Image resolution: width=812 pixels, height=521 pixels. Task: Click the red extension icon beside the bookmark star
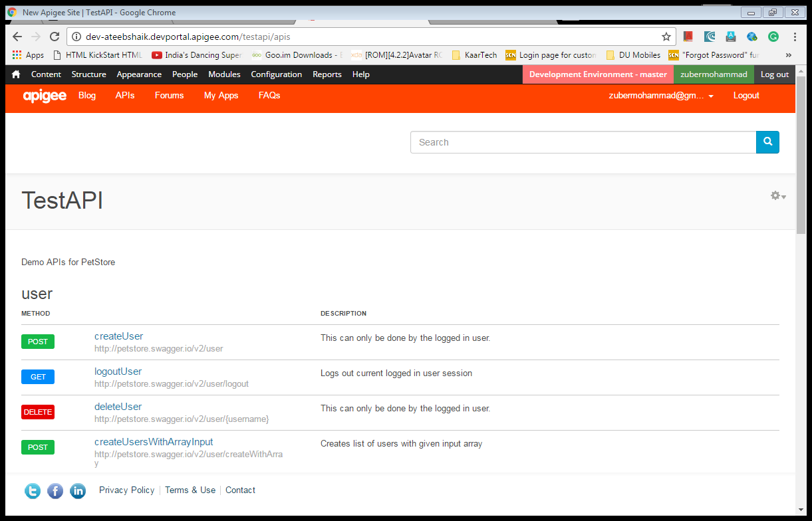coord(688,37)
